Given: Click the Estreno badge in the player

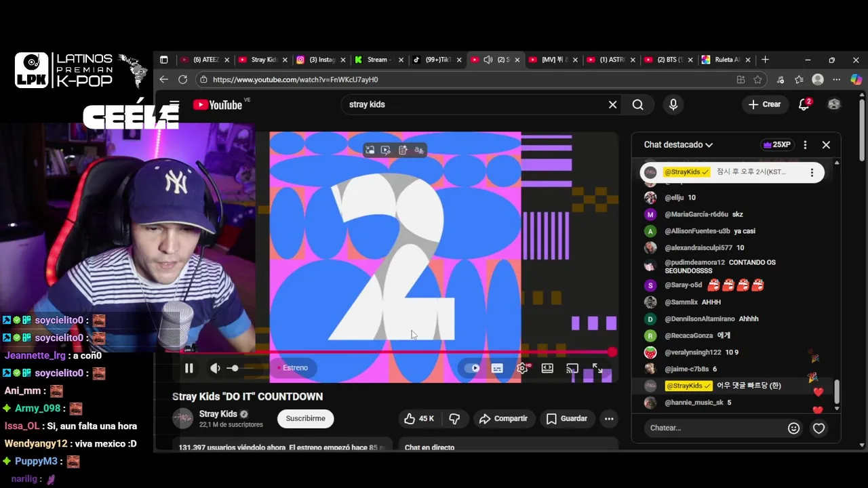Looking at the screenshot, I should [x=292, y=368].
